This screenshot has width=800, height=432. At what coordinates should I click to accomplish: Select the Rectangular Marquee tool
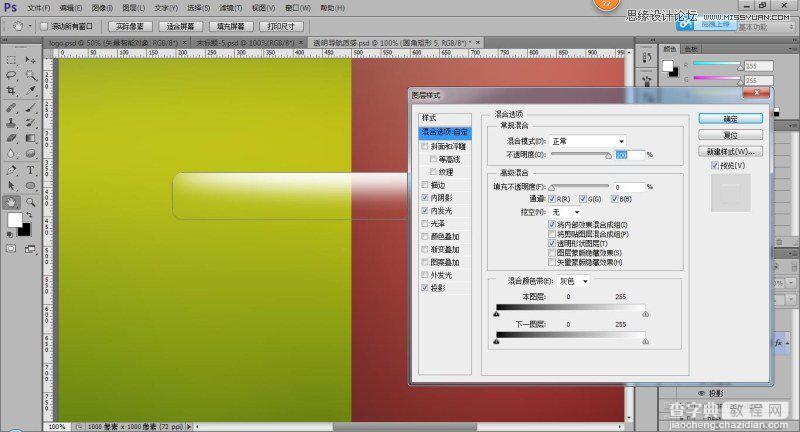click(11, 60)
